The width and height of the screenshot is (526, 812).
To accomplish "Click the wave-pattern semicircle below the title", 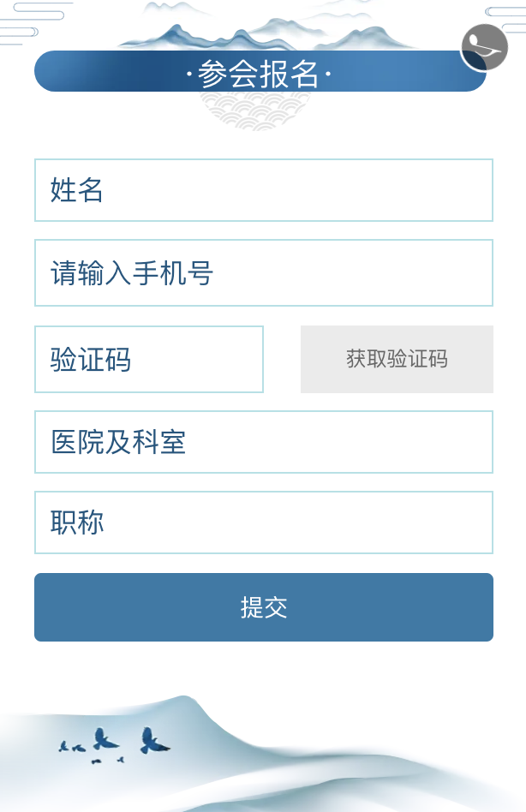I will 254,110.
